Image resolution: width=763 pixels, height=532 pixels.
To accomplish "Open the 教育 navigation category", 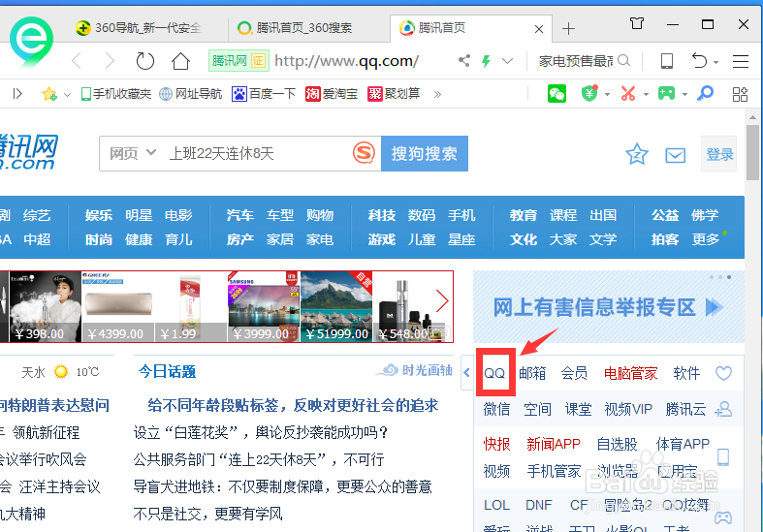I will point(524,215).
